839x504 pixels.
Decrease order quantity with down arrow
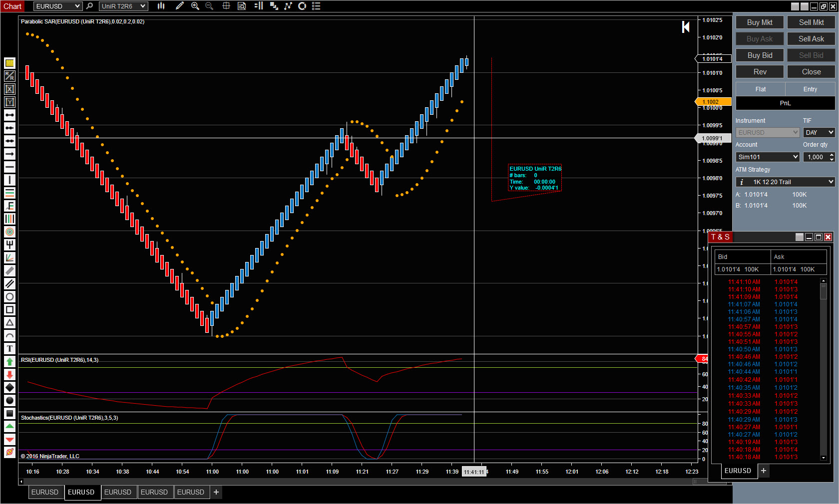click(x=832, y=159)
